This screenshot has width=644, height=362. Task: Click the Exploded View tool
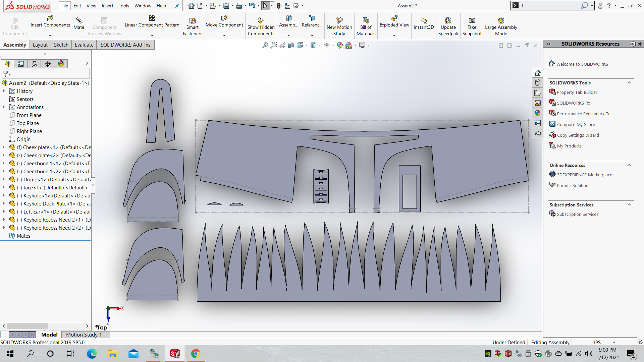click(x=394, y=21)
